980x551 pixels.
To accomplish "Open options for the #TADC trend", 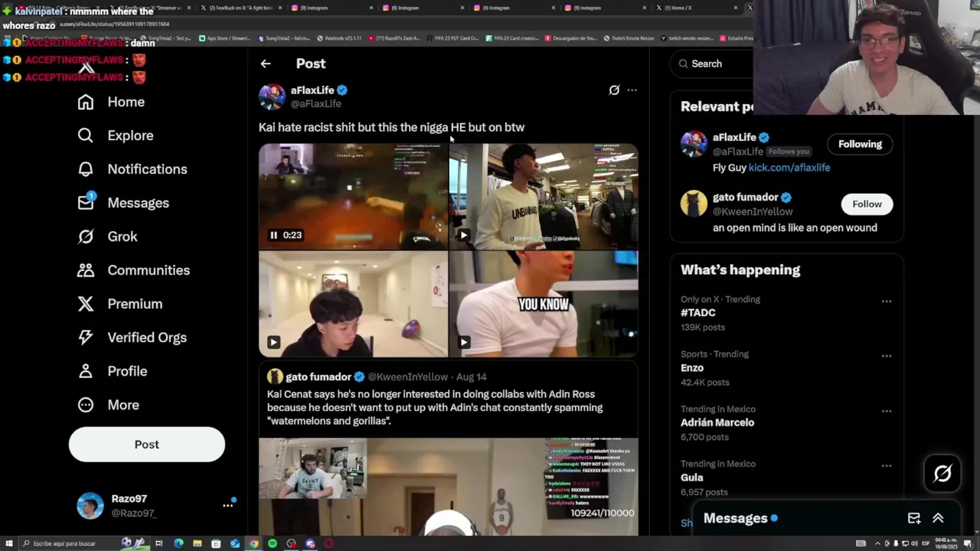I will (886, 301).
